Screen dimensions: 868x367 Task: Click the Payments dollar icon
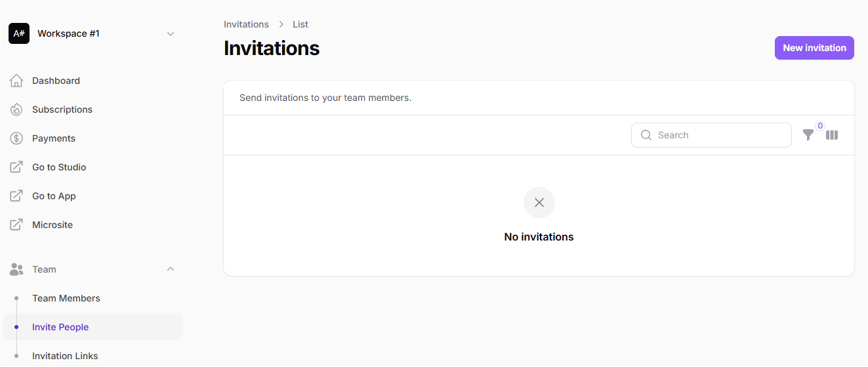coord(16,138)
